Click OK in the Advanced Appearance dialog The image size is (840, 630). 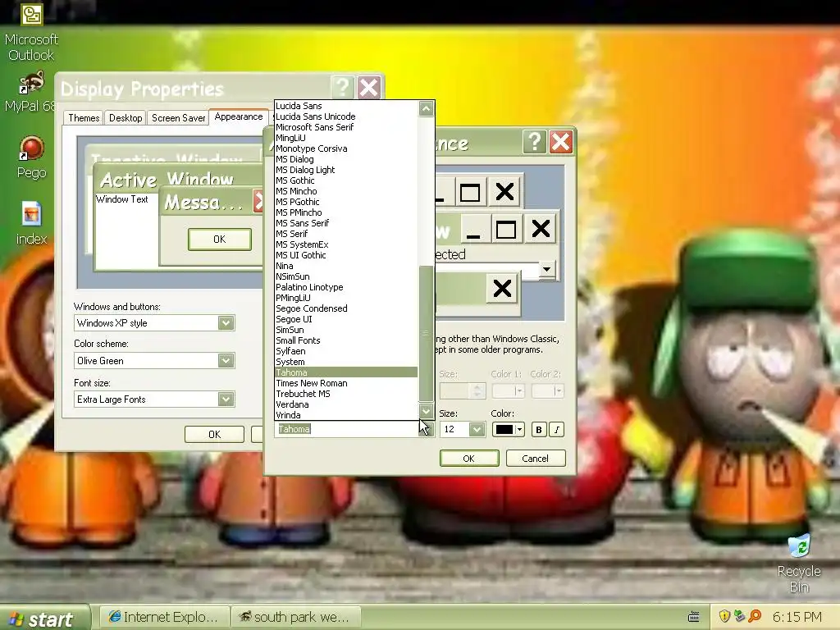(468, 459)
